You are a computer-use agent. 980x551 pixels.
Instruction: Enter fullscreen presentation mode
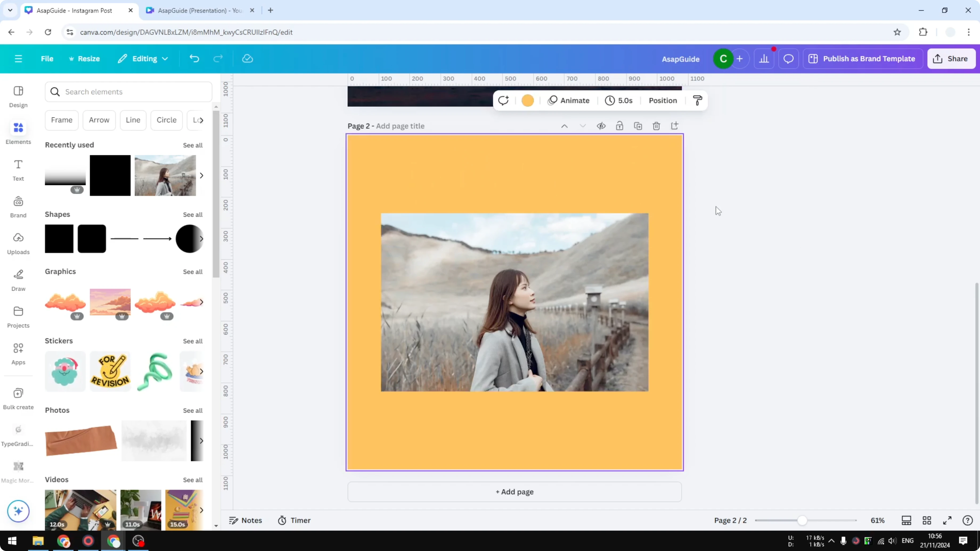click(x=947, y=521)
